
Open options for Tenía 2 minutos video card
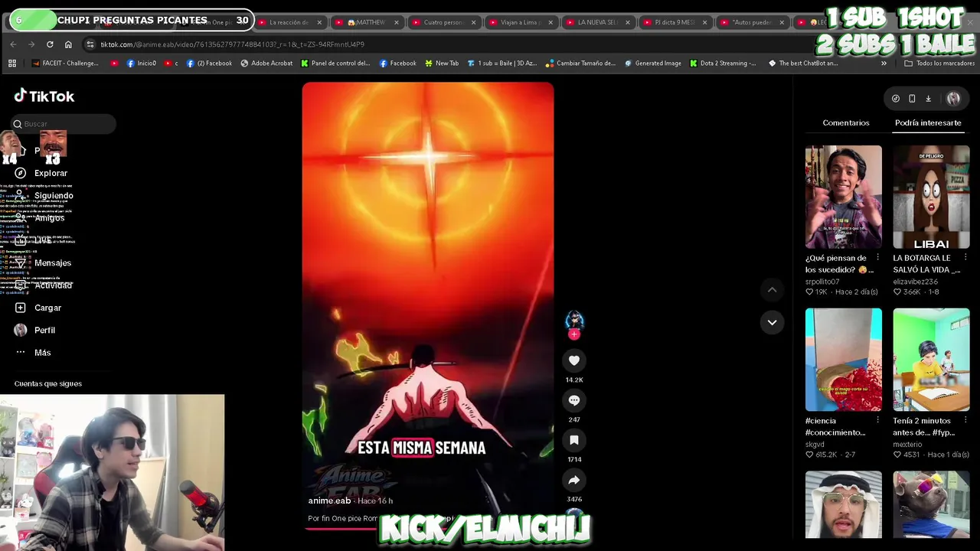(965, 420)
